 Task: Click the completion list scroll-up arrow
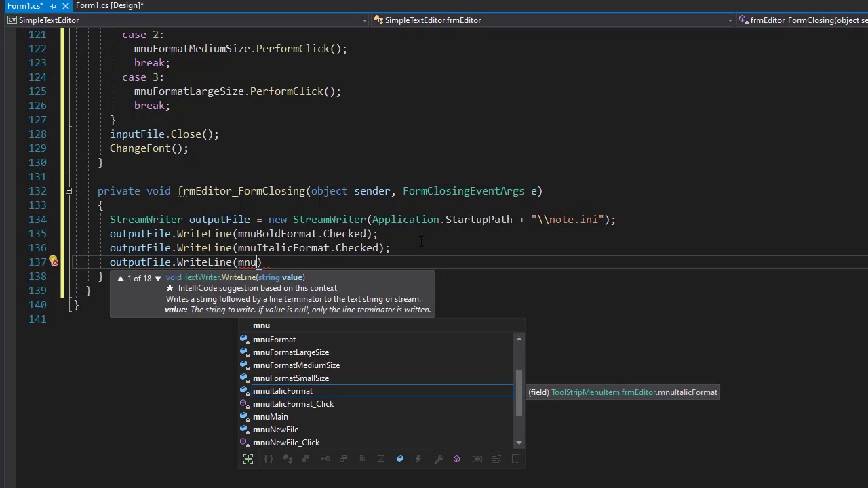click(x=519, y=338)
